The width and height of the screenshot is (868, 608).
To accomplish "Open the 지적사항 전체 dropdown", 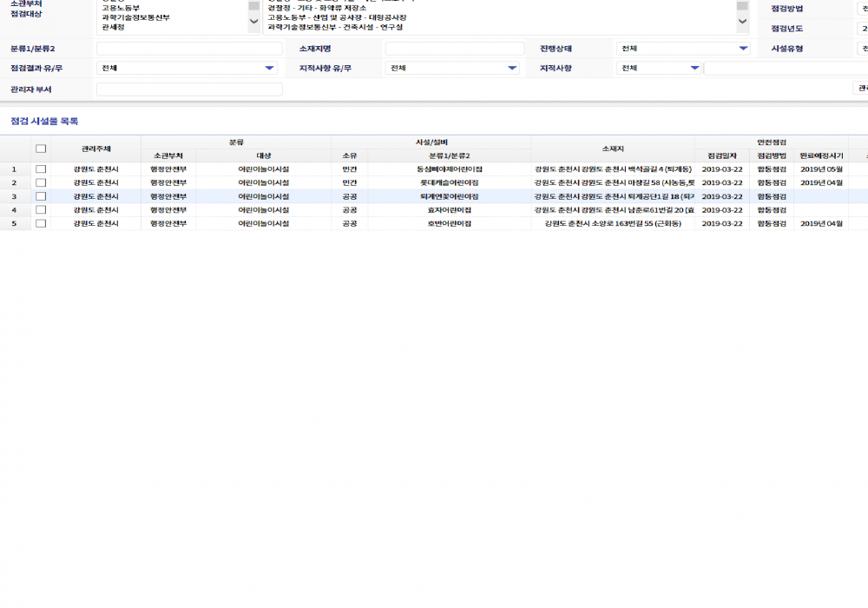I will [x=659, y=68].
